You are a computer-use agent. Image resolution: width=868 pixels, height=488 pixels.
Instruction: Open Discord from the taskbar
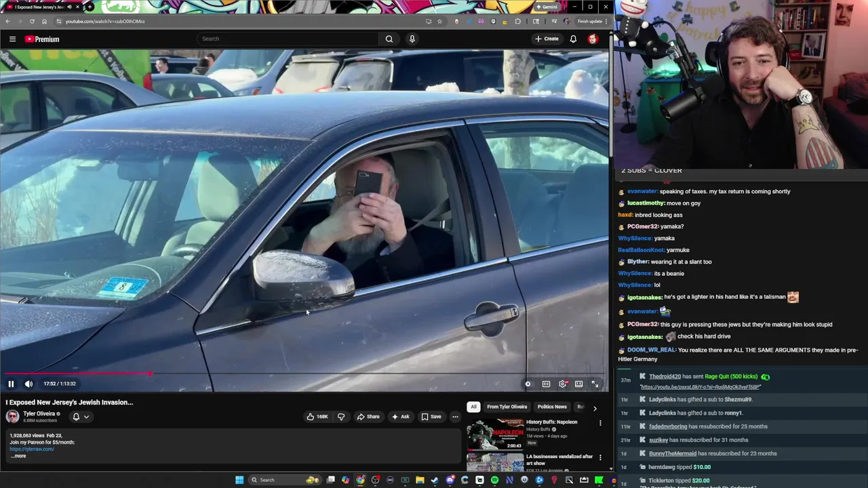pyautogui.click(x=450, y=480)
